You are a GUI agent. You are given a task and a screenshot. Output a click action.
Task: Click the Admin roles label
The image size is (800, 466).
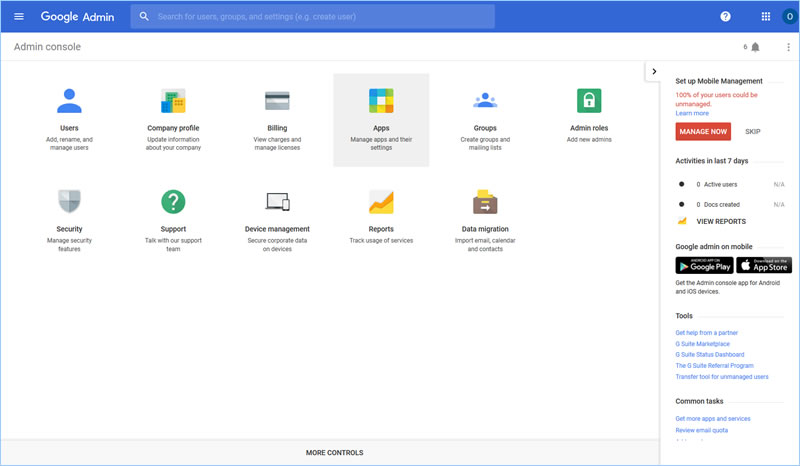click(x=589, y=128)
